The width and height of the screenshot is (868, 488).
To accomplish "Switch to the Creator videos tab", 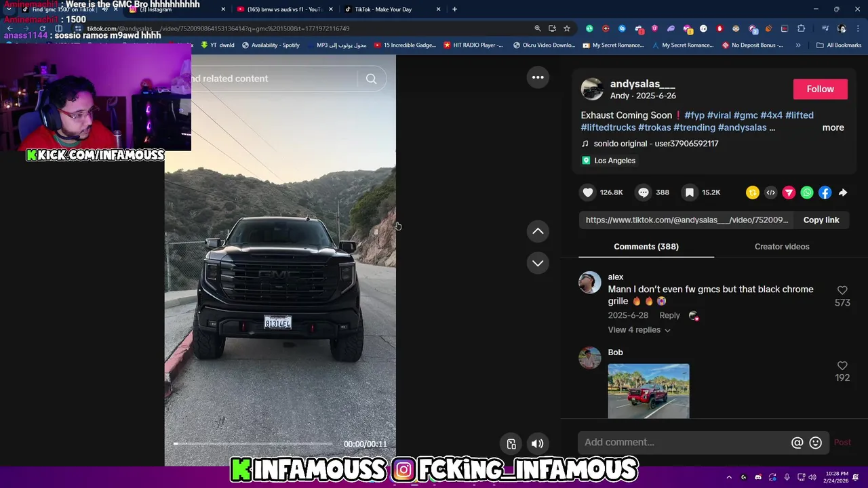I will (x=782, y=247).
